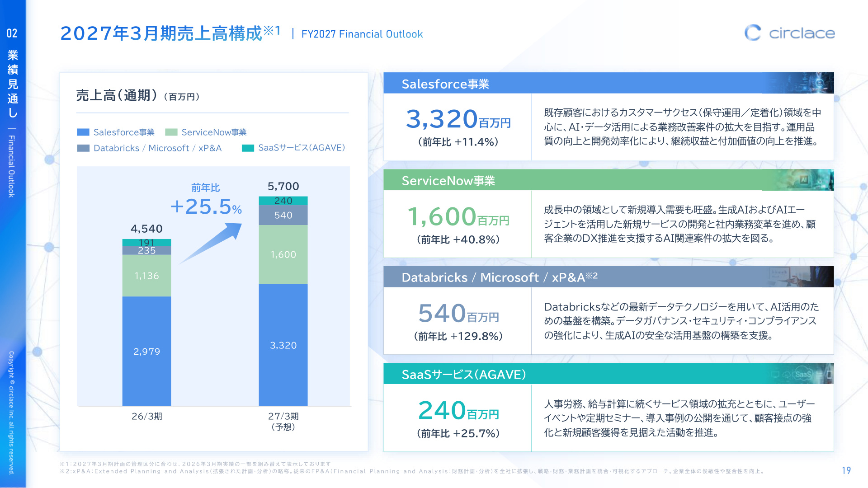Pick the Databricks / Microsoft / xP&A legend swatch
Image resolution: width=868 pixels, height=488 pixels.
[x=83, y=148]
